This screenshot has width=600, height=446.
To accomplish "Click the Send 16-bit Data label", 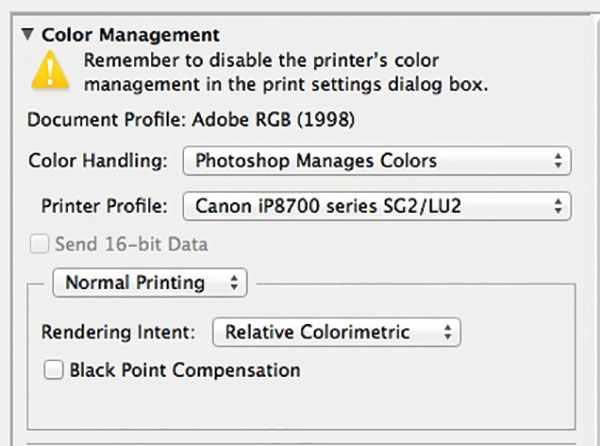I will pyautogui.click(x=132, y=244).
